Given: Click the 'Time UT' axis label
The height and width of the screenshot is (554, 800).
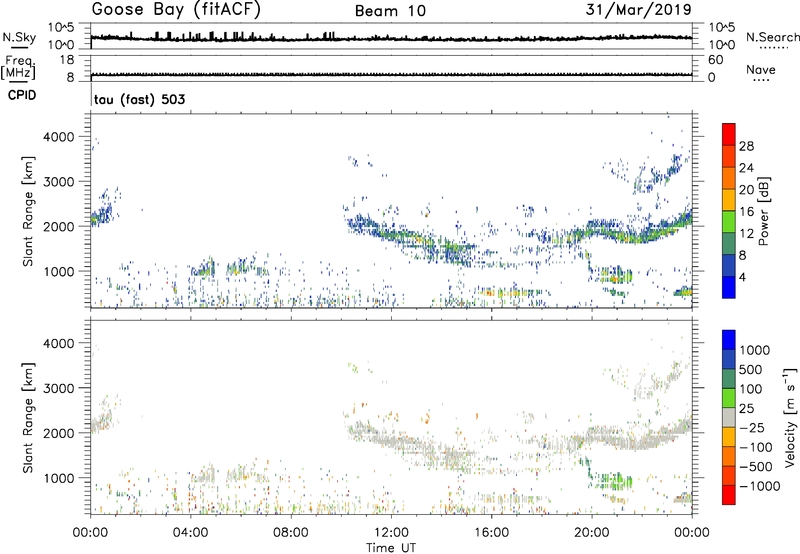Looking at the screenshot, I should pos(391,548).
